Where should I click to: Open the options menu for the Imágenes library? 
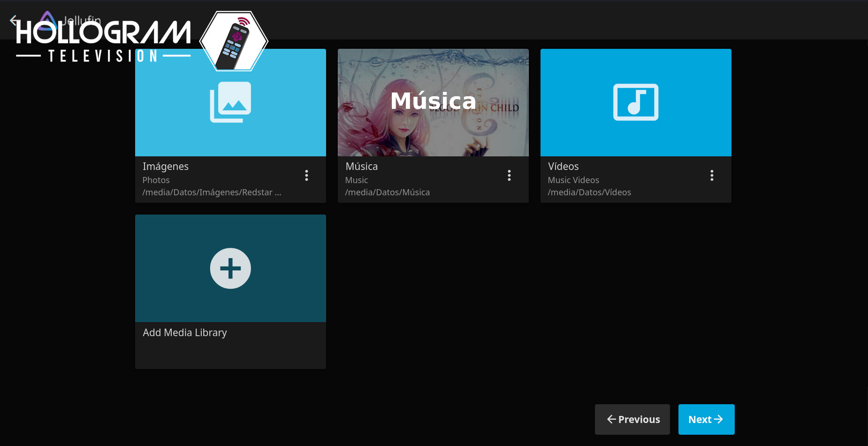pos(306,176)
